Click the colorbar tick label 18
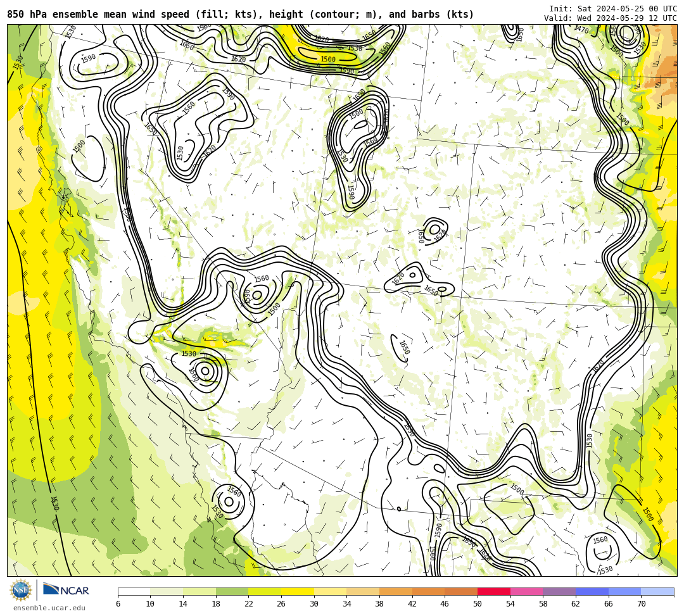Image resolution: width=684 pixels, height=616 pixels. pyautogui.click(x=216, y=604)
